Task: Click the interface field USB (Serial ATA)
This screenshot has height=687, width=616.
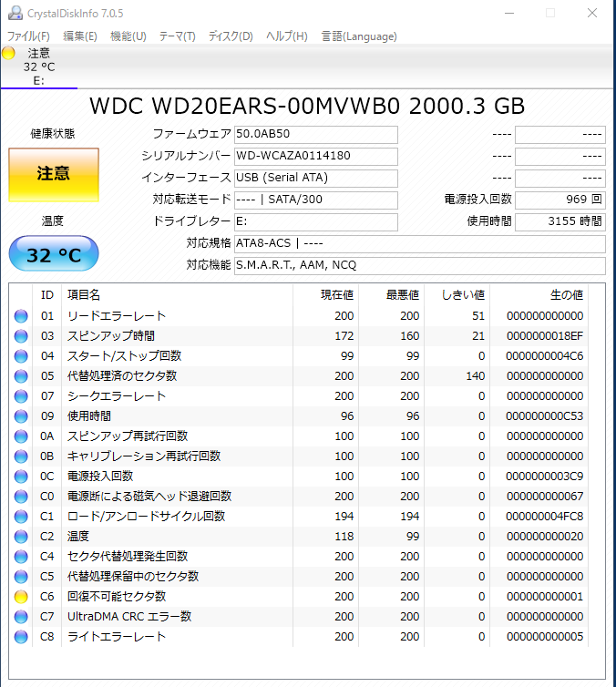Action: (x=316, y=178)
